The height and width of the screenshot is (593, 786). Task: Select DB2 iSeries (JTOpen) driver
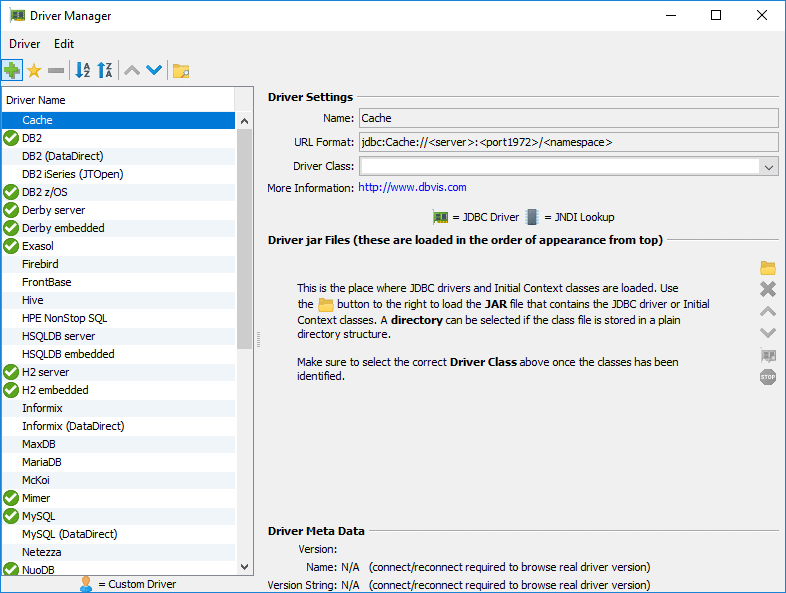[118, 174]
